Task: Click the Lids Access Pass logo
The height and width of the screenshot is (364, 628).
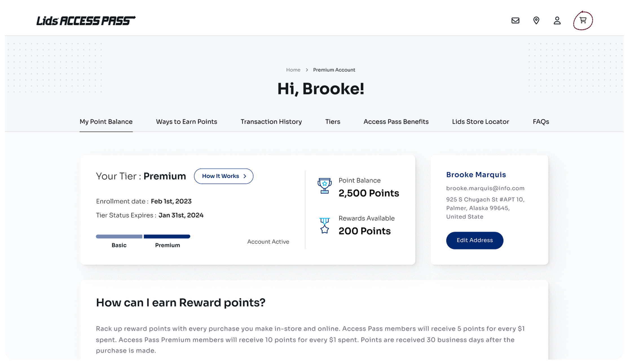Action: [86, 21]
